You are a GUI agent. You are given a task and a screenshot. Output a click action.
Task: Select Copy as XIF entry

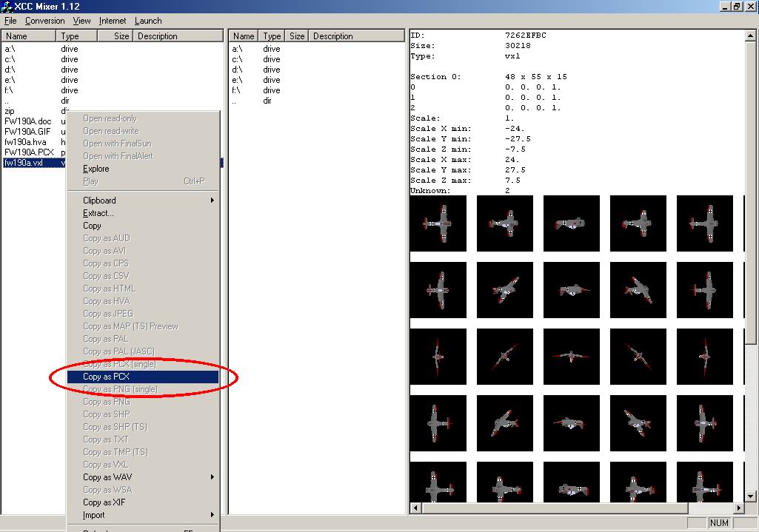click(143, 502)
